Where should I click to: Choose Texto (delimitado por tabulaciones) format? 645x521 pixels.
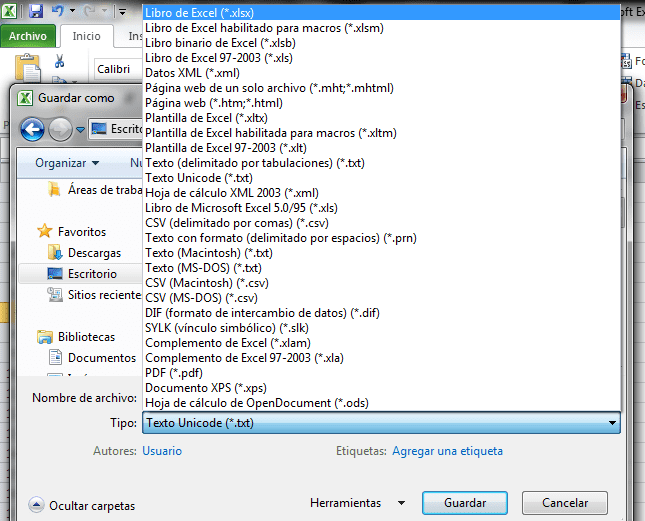[381, 163]
